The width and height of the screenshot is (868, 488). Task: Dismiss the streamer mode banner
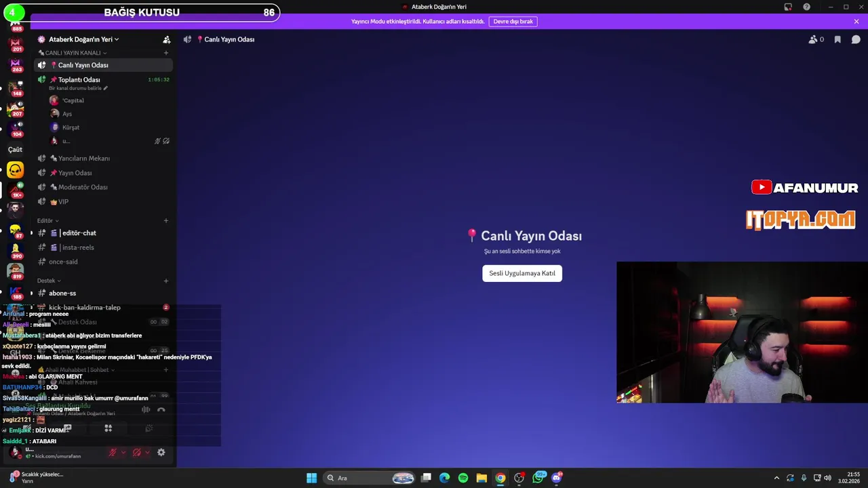click(856, 22)
